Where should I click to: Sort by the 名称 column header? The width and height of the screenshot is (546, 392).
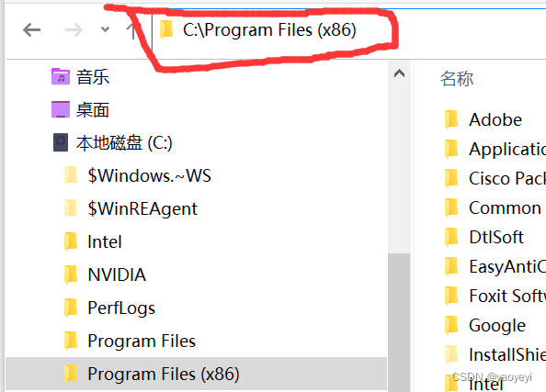[x=457, y=78]
